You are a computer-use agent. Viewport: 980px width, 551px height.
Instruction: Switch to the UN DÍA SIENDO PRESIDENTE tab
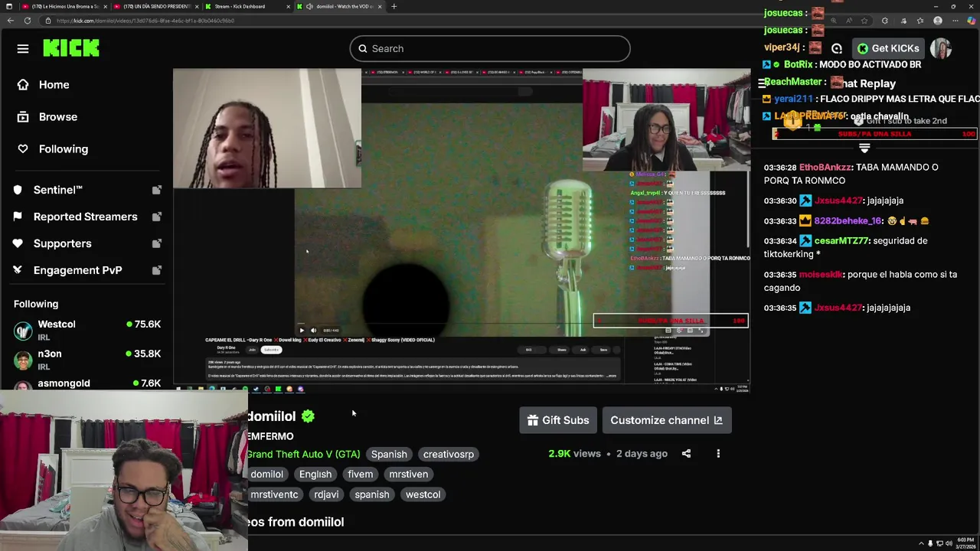pos(155,6)
